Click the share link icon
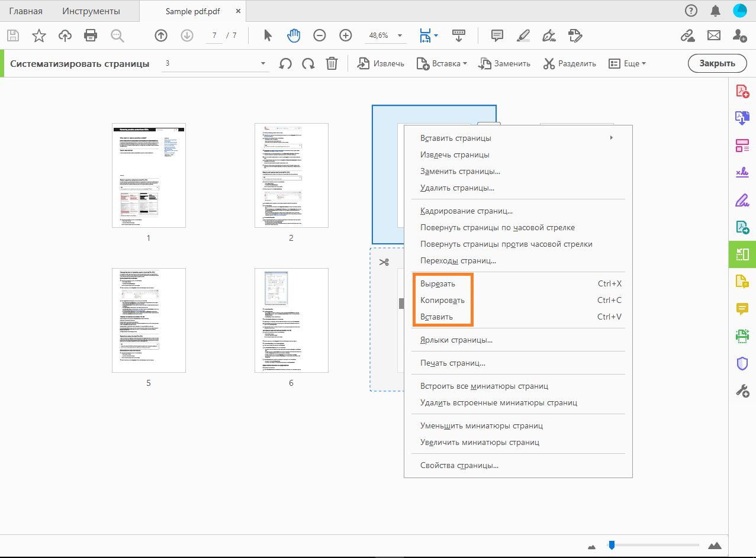The image size is (756, 558). (687, 36)
